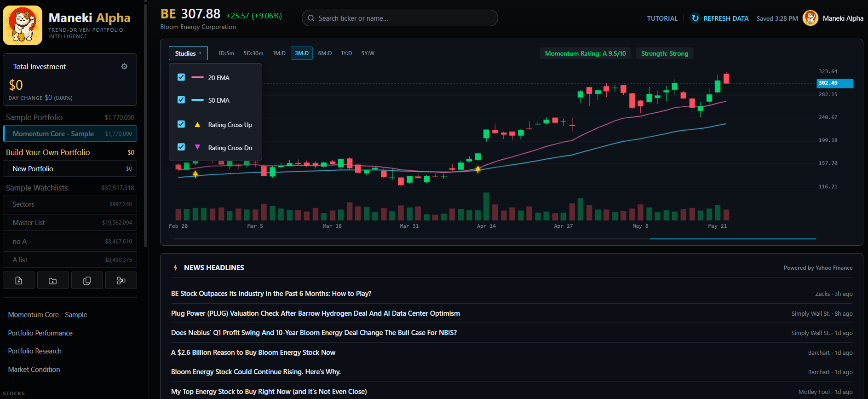Click the blue 50 EMA color line swatch
Image resolution: width=868 pixels, height=399 pixels.
pyautogui.click(x=197, y=100)
